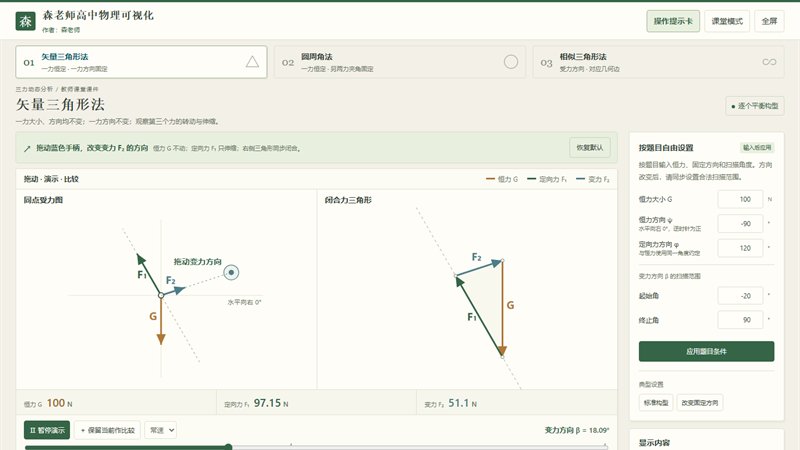Click the 变力 F₂ legend entry
This screenshot has height=450, width=800.
593,179
